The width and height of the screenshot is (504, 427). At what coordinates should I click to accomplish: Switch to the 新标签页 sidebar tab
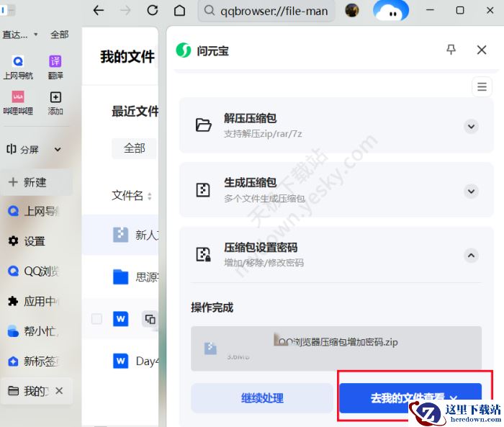pyautogui.click(x=35, y=361)
